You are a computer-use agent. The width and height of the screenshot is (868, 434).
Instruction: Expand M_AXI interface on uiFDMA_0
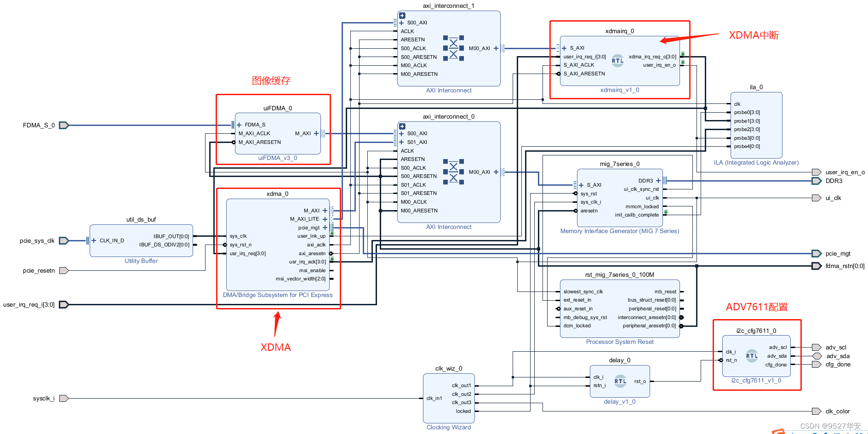point(316,133)
